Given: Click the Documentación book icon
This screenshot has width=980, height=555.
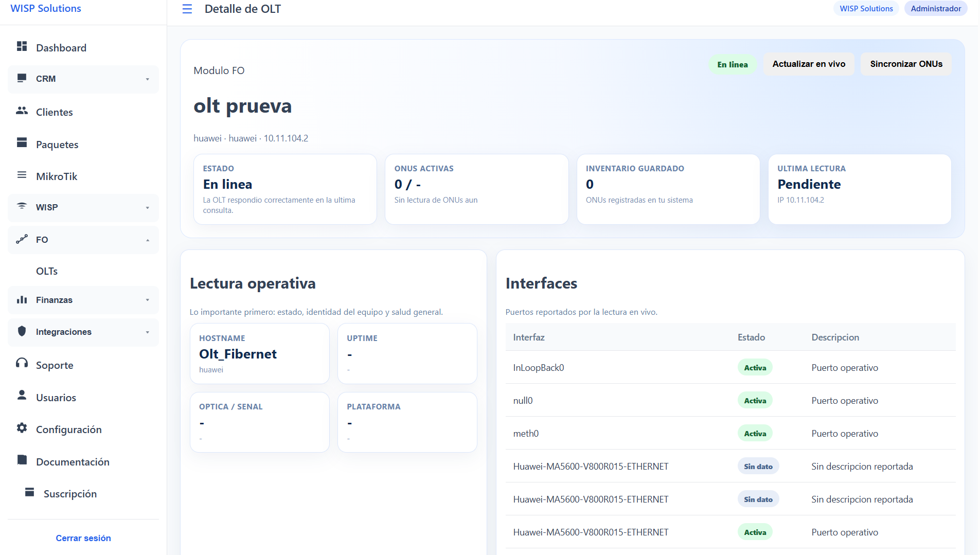Looking at the screenshot, I should 22,460.
